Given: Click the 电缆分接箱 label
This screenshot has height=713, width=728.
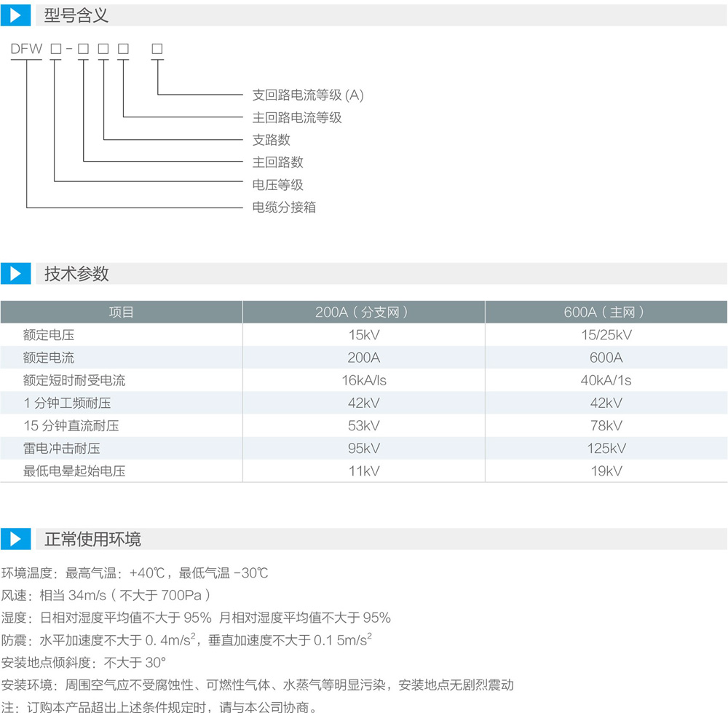Looking at the screenshot, I should (x=284, y=208).
